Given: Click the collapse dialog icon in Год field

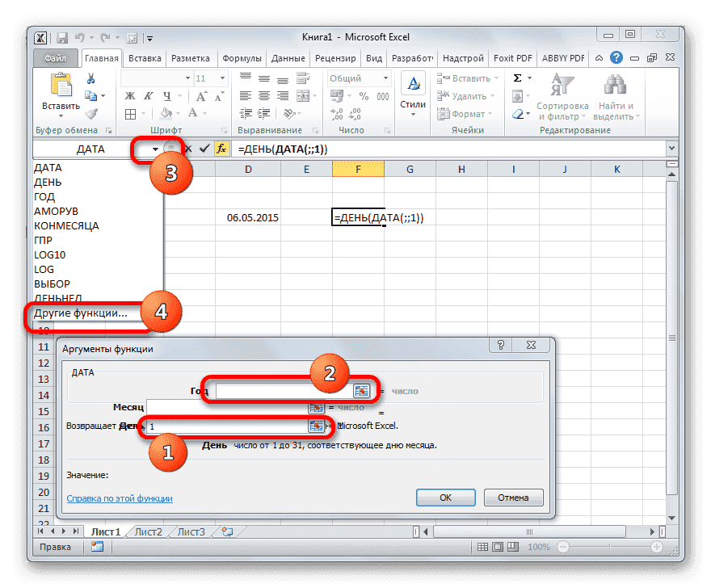Looking at the screenshot, I should click(x=360, y=391).
